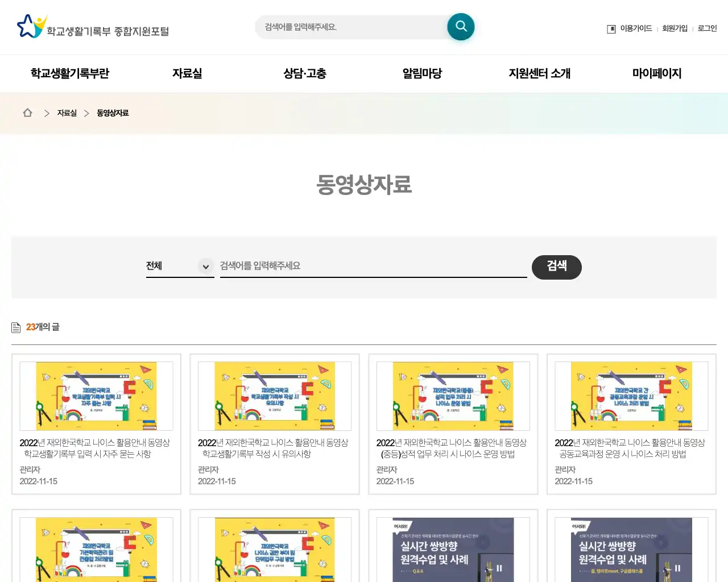Open the 자료실 main menu
Image resolution: width=728 pixels, height=582 pixels.
click(187, 73)
